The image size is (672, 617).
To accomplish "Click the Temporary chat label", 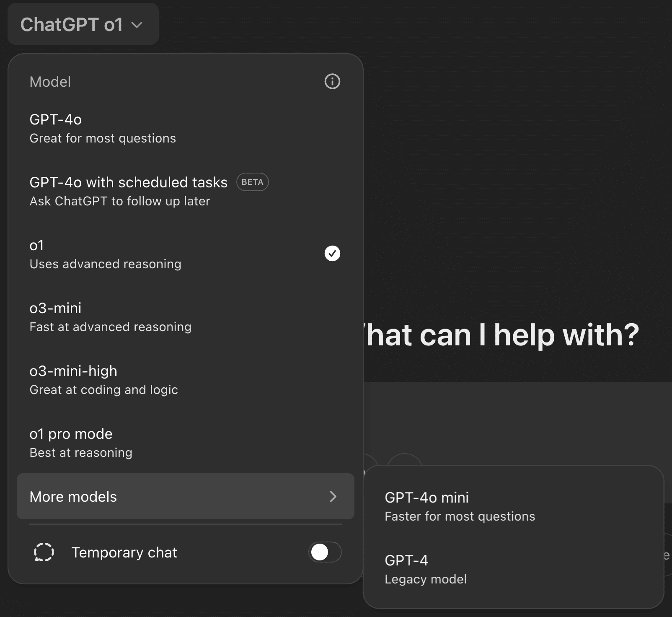I will pos(124,552).
